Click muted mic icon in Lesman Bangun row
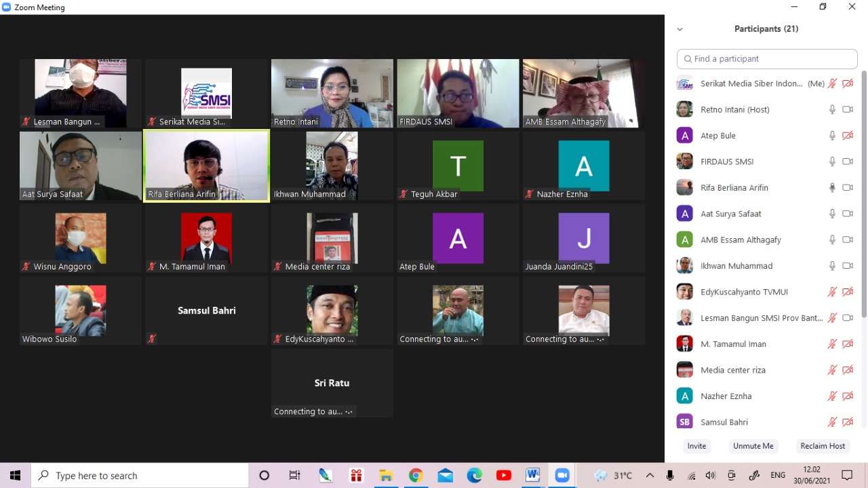Screen dimensions: 868x488 pos(832,318)
